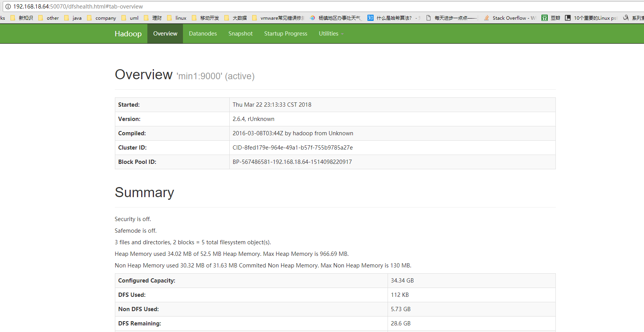Open the linux bookmark folder

[x=177, y=18]
